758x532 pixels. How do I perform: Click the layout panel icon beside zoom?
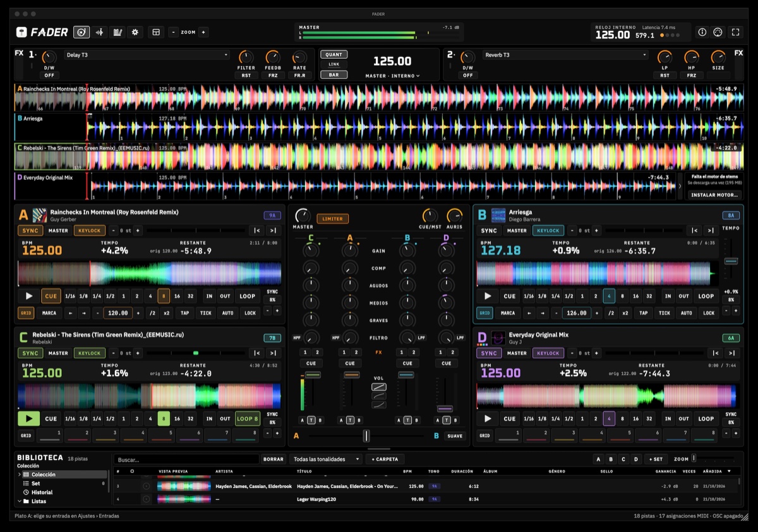(156, 32)
